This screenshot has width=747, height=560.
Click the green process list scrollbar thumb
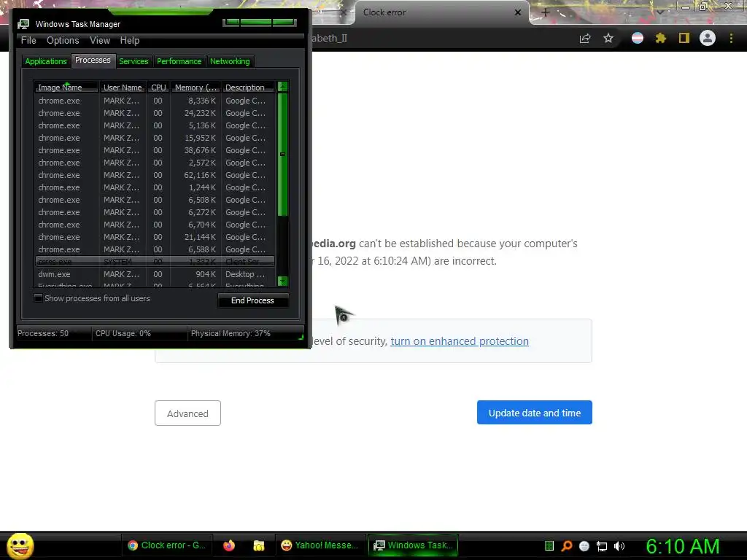tap(282, 155)
